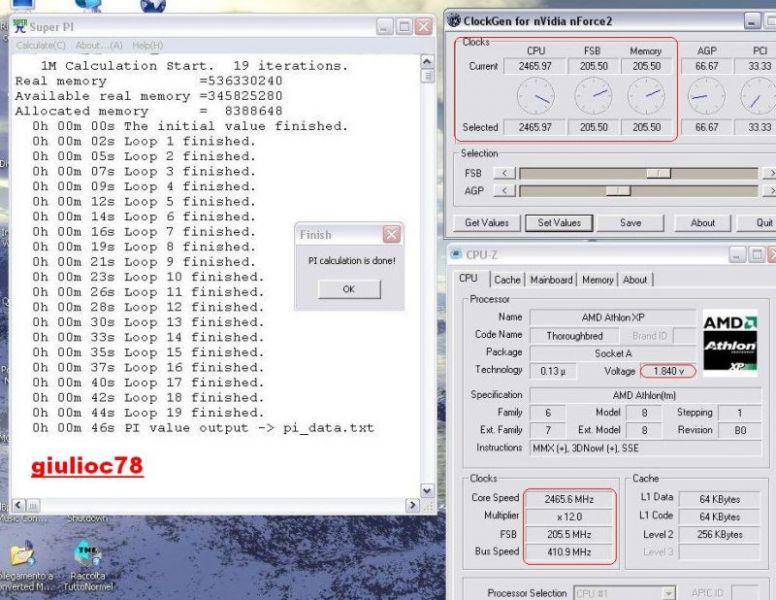Click the CPU clock gauge dial in ClockGen
776x600 pixels.
(x=535, y=96)
